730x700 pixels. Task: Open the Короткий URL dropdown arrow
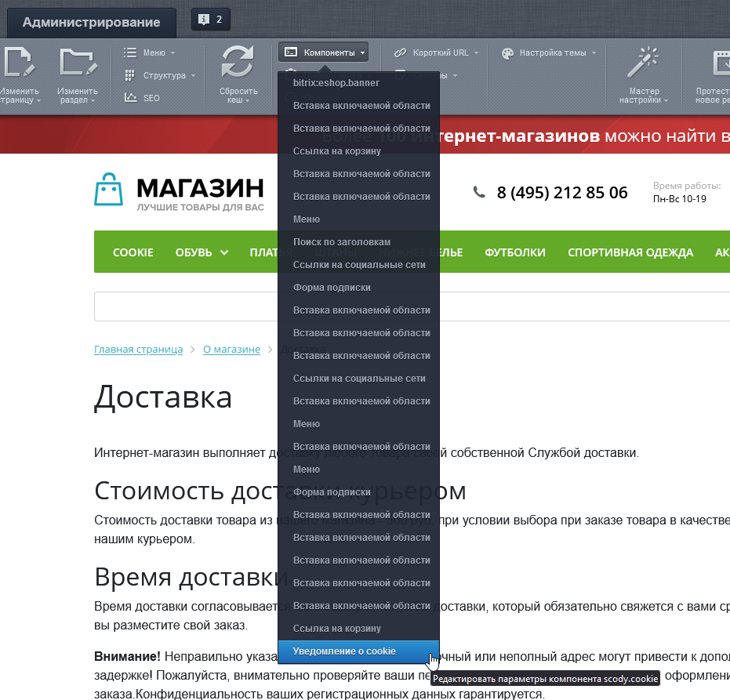476,53
